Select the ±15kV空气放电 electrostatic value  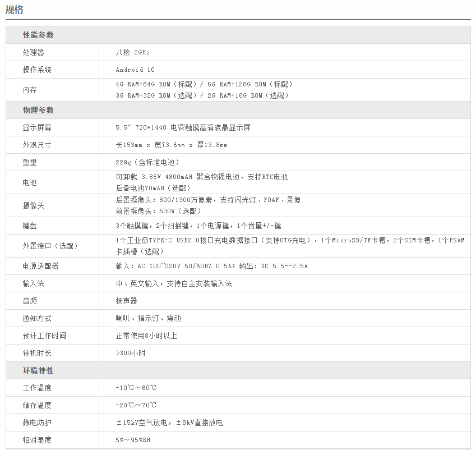click(170, 423)
